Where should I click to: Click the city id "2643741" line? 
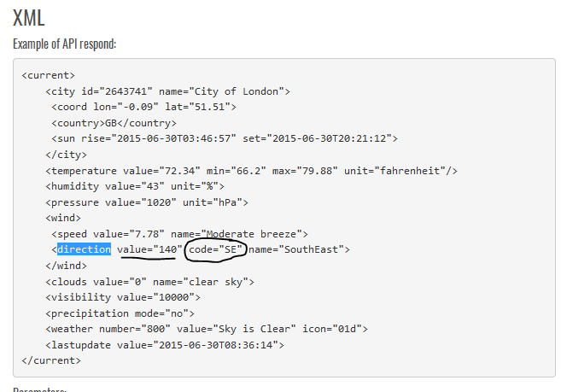170,91
